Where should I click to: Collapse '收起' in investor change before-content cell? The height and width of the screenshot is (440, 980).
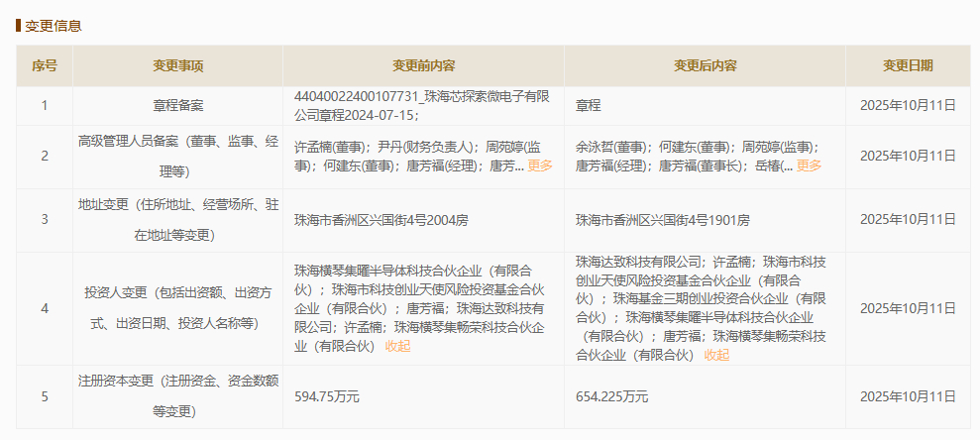click(x=397, y=346)
